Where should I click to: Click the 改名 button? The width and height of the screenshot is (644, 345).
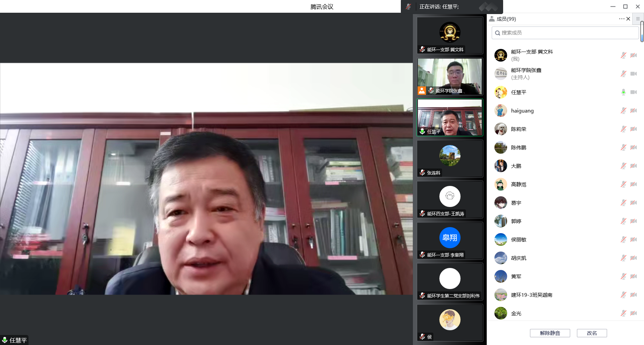point(592,333)
